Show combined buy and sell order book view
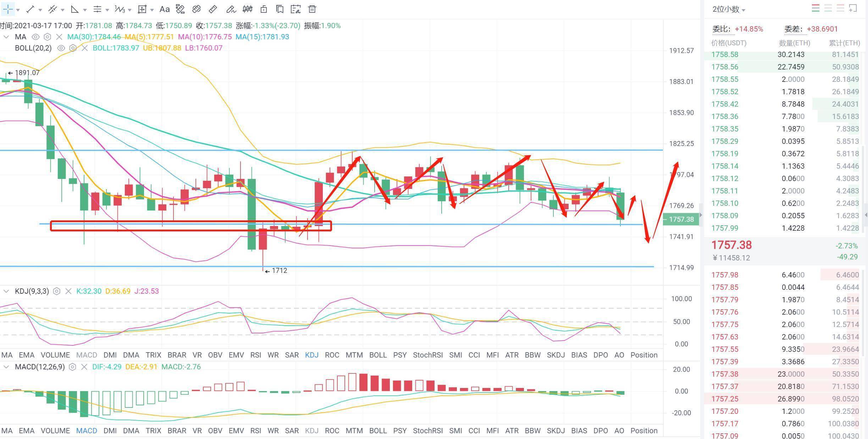The width and height of the screenshot is (868, 439). (816, 9)
